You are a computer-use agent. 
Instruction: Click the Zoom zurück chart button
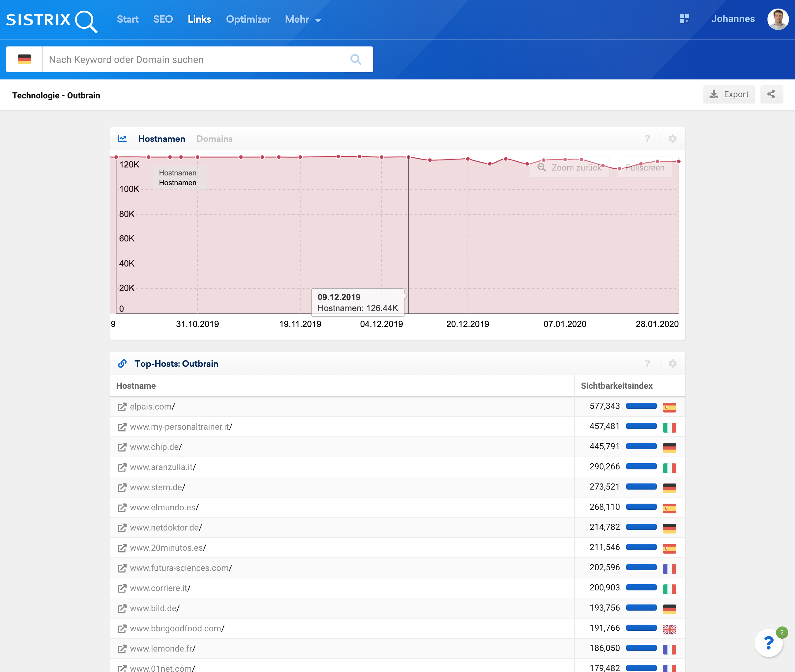pyautogui.click(x=569, y=168)
